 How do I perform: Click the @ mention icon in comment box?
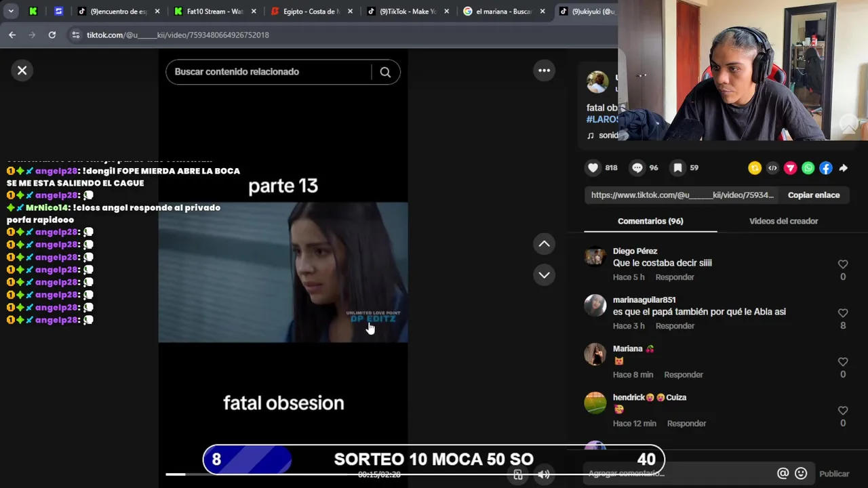[x=783, y=474]
